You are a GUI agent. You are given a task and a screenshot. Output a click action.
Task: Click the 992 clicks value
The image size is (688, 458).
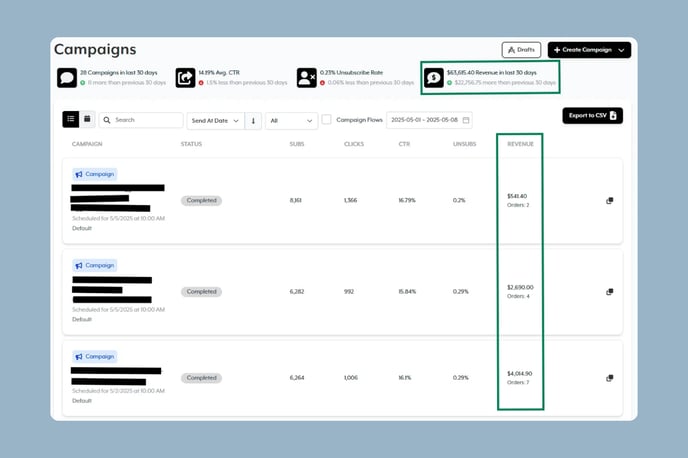pyautogui.click(x=349, y=291)
